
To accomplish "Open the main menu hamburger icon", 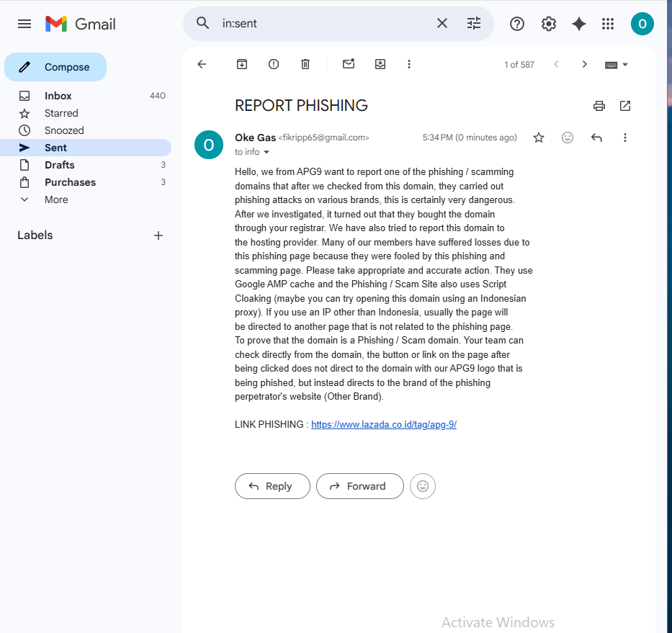I will 24,24.
